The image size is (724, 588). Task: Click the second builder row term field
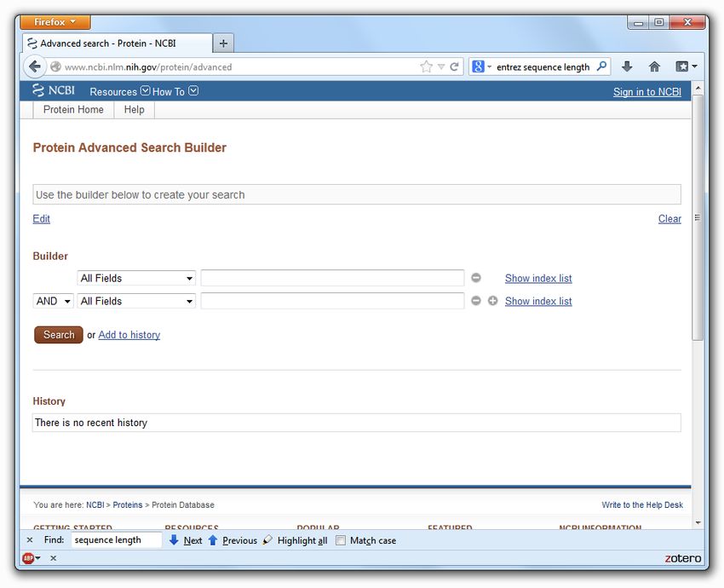(x=332, y=301)
